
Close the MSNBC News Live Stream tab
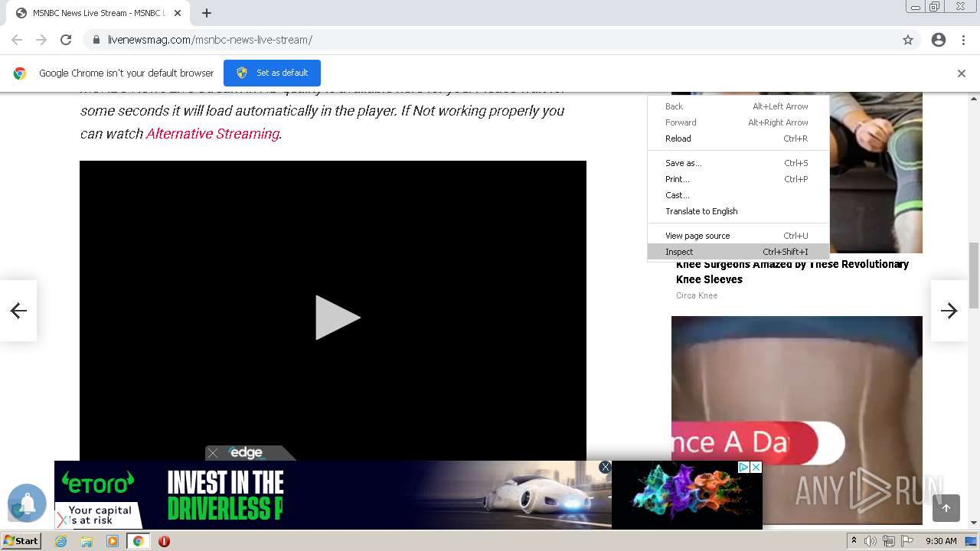tap(178, 13)
